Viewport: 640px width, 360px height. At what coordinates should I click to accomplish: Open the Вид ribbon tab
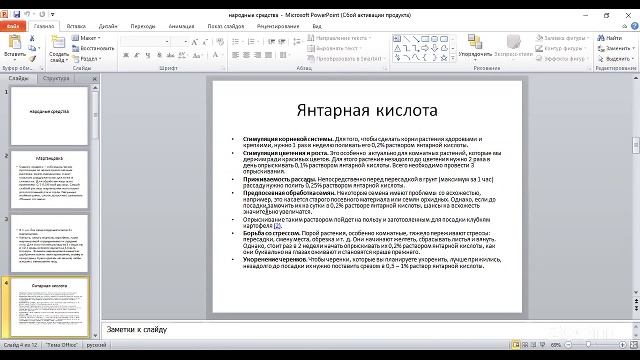point(317,26)
